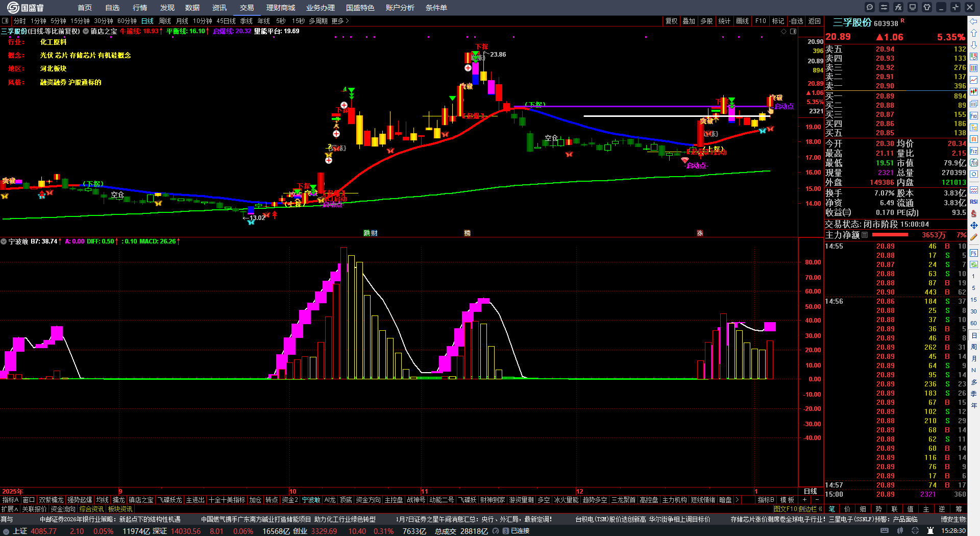Click the 12 month marker on timeline
Viewport: 980px width, 536px height.
click(x=579, y=492)
